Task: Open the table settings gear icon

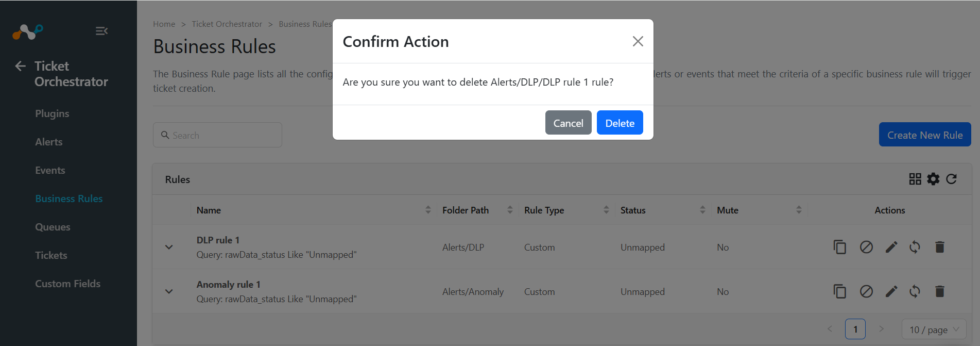Action: pyautogui.click(x=933, y=179)
